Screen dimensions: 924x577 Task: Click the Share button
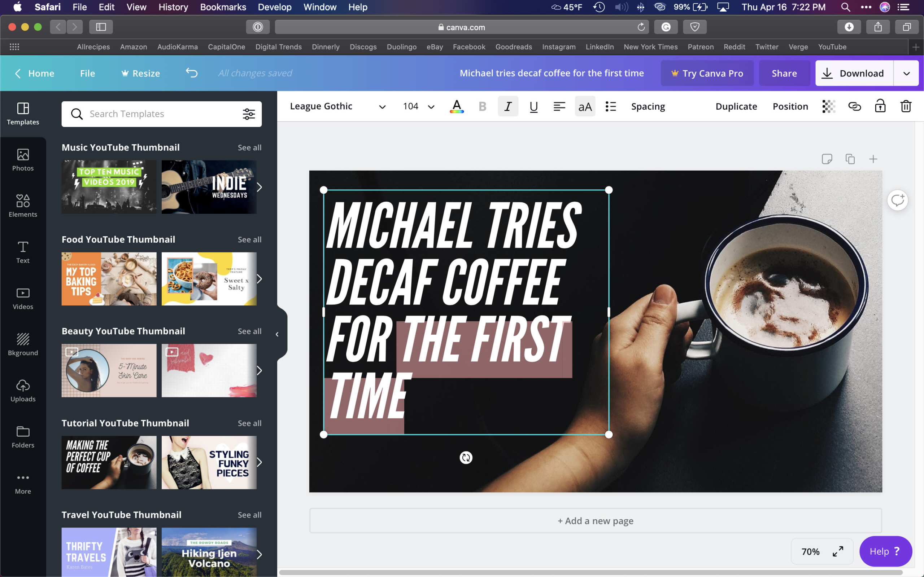pyautogui.click(x=784, y=73)
